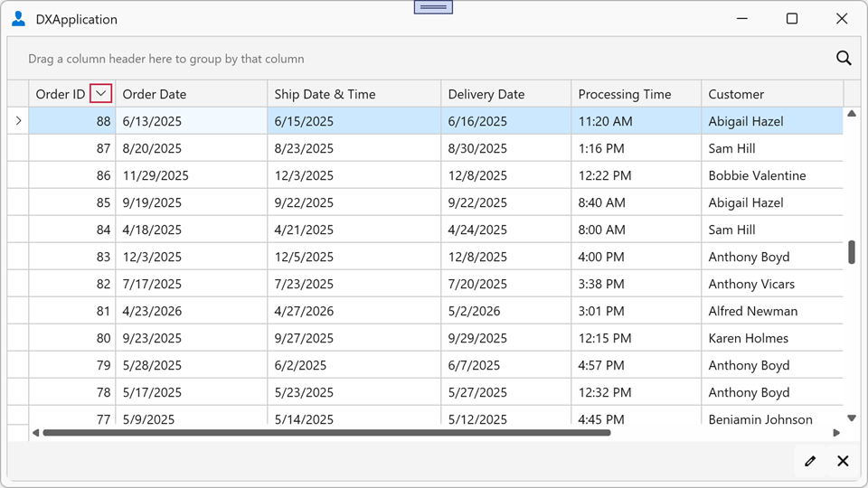Image resolution: width=868 pixels, height=488 pixels.
Task: Click the horizontal scrollbar right arrow
Action: [x=836, y=433]
